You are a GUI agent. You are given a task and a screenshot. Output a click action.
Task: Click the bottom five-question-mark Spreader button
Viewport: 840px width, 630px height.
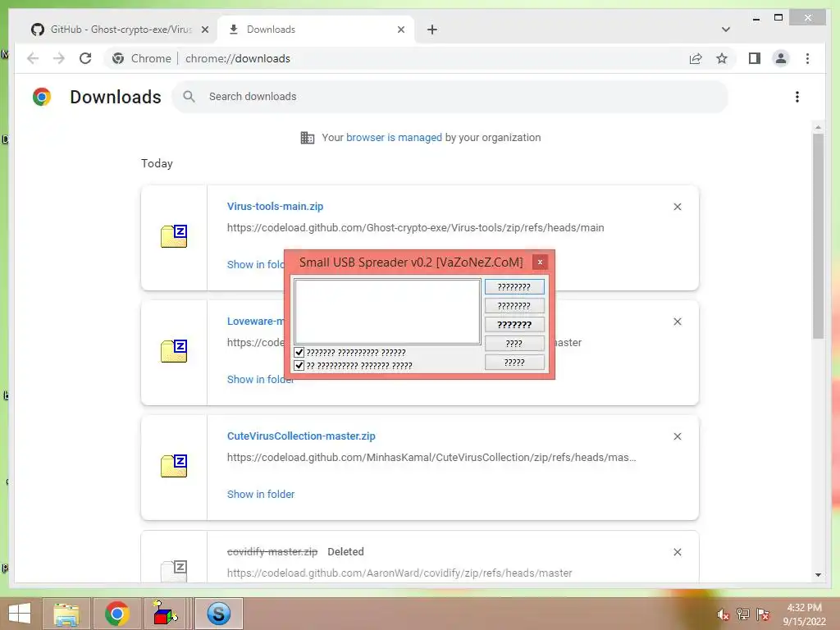pyautogui.click(x=514, y=363)
